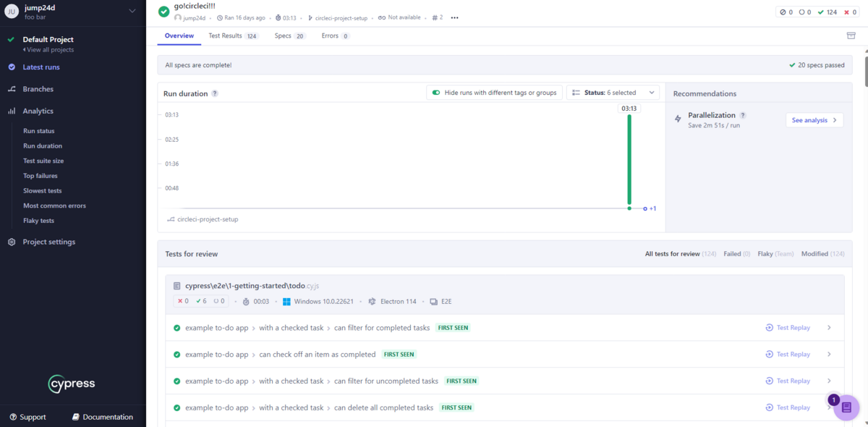Open Project settings
Viewport: 868px width, 427px height.
[x=48, y=242]
